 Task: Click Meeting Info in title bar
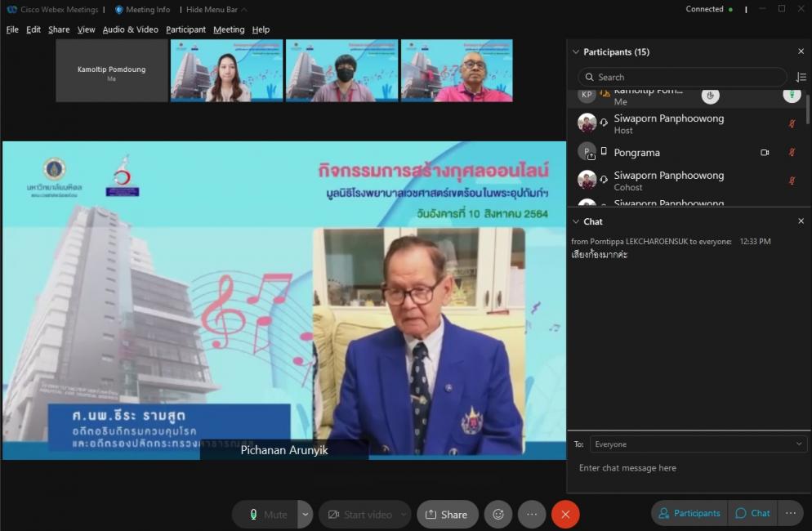[148, 9]
